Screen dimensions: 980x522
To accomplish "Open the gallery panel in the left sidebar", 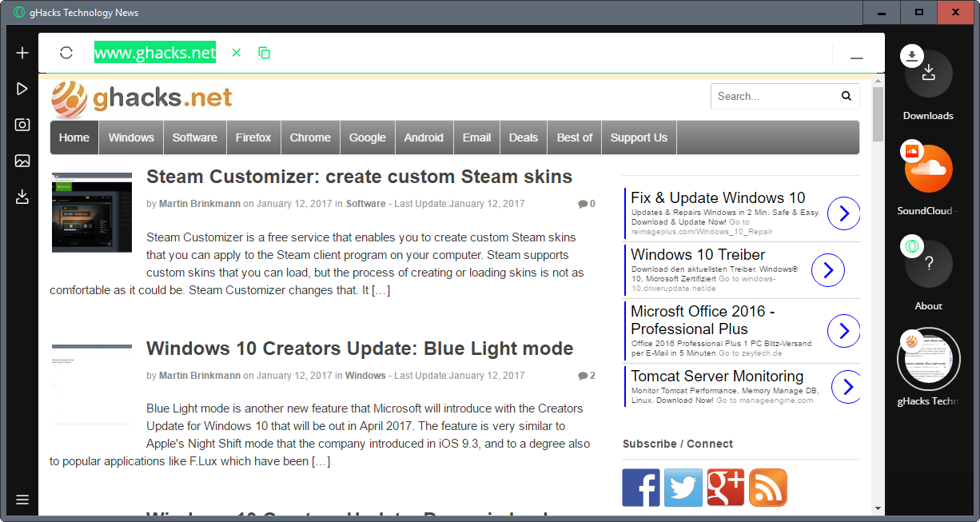I will [x=22, y=161].
